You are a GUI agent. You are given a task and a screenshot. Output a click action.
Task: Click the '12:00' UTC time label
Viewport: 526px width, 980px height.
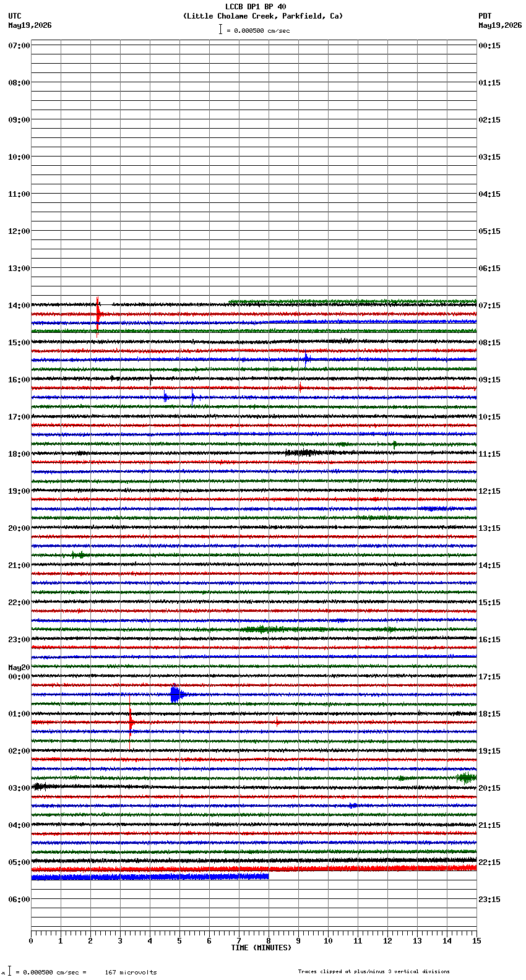point(19,231)
